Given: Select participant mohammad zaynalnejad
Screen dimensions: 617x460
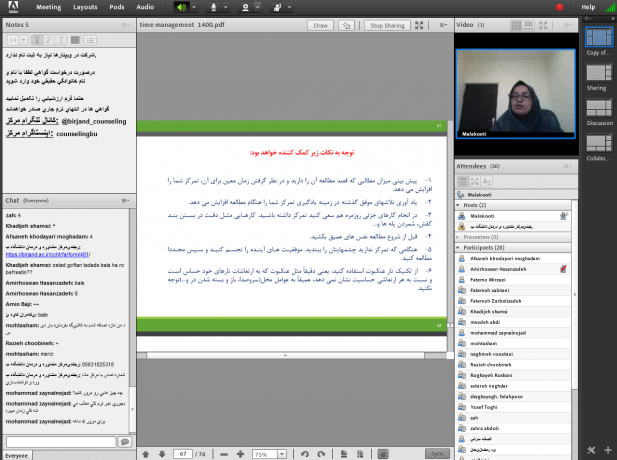Looking at the screenshot, I should 513,333.
